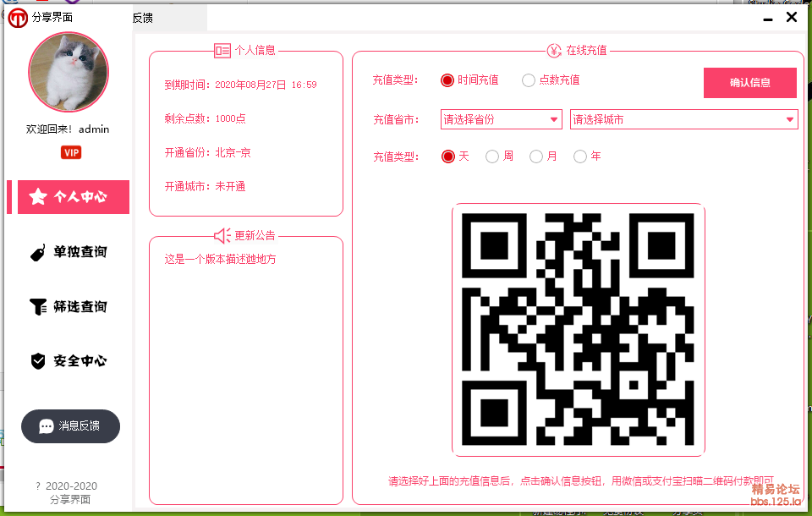Click the yen icon for 在线充值
Image resolution: width=812 pixels, height=516 pixels.
[554, 51]
